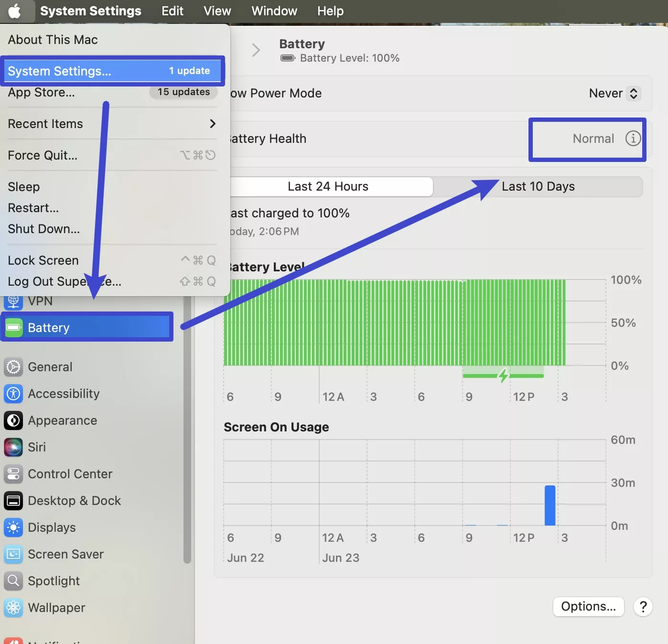Viewport: 668px width, 644px height.
Task: Click 'Battery Level: 100%' text
Action: [350, 58]
